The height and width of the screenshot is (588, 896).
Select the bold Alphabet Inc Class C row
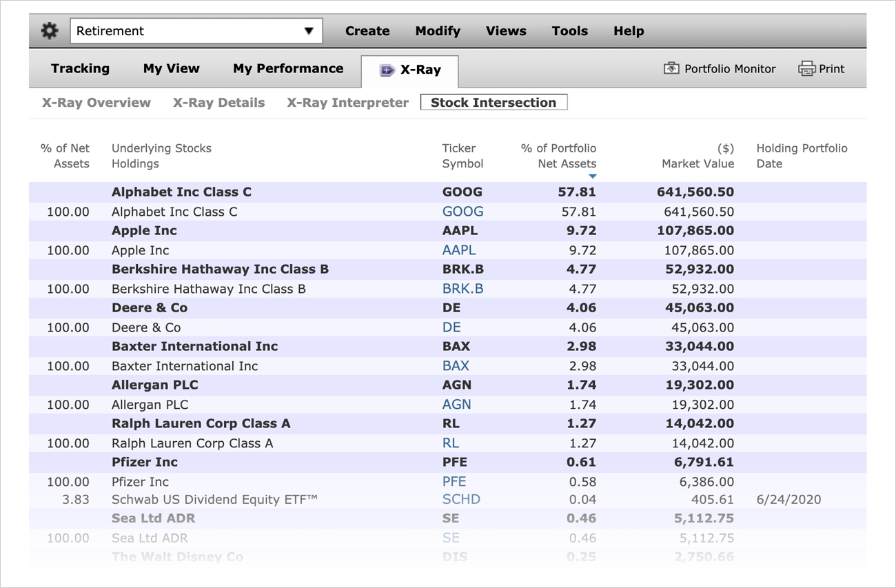tap(448, 192)
